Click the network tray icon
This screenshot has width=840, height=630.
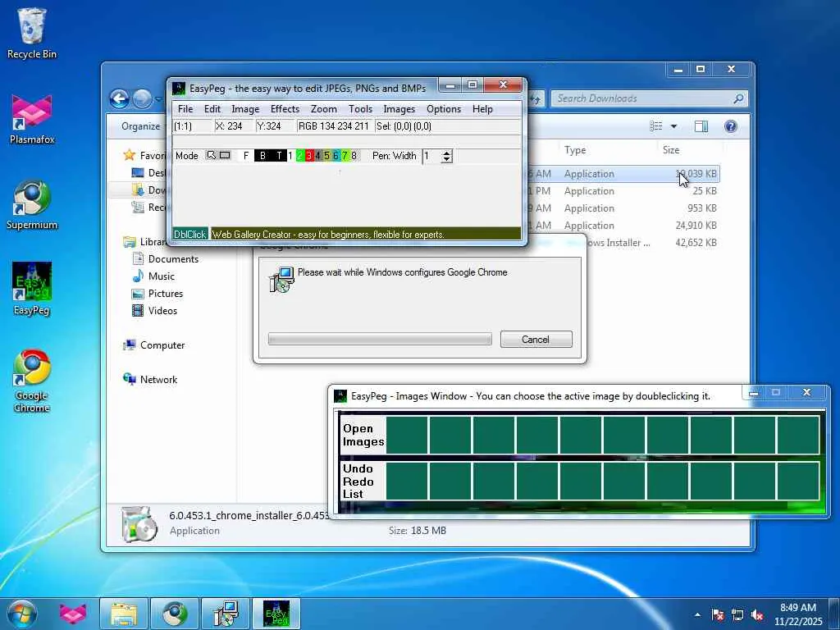coord(737,614)
